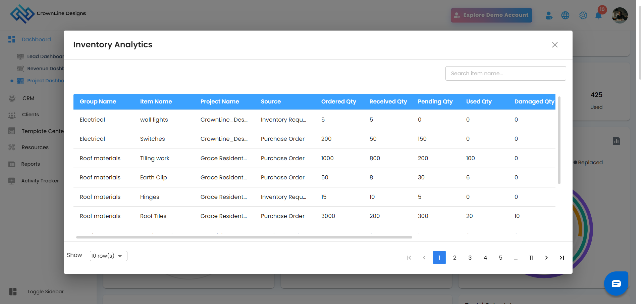Go to next page of results
The width and height of the screenshot is (644, 304).
click(546, 258)
